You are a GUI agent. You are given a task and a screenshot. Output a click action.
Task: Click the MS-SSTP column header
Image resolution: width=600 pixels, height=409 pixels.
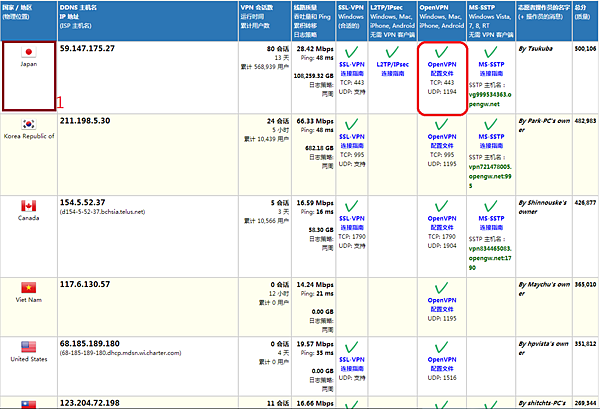click(482, 8)
